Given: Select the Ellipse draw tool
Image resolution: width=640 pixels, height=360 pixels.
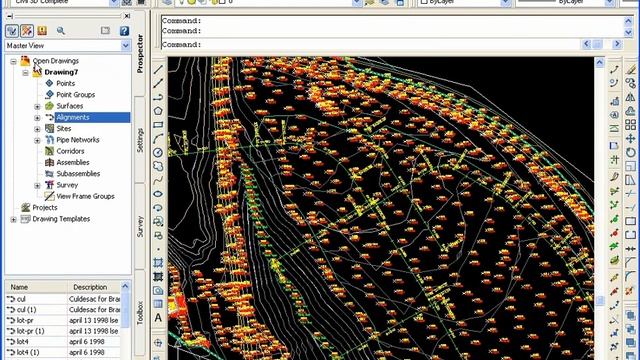Looking at the screenshot, I should [158, 194].
